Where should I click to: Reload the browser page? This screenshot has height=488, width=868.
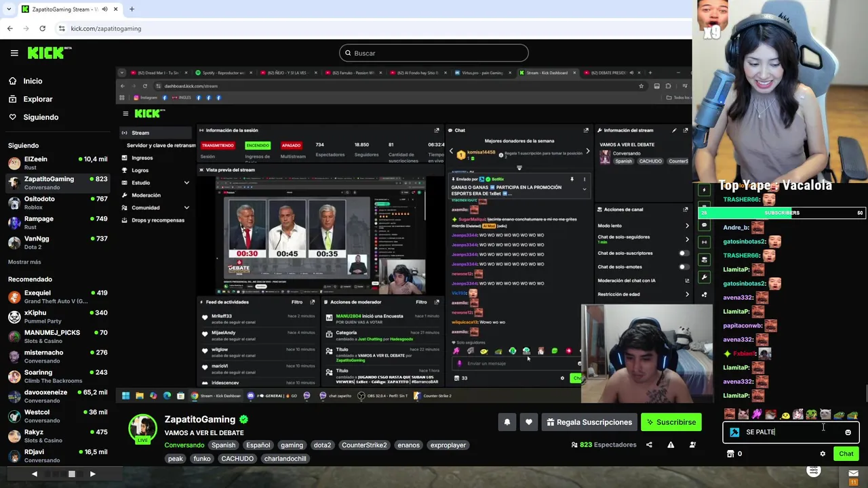click(42, 28)
